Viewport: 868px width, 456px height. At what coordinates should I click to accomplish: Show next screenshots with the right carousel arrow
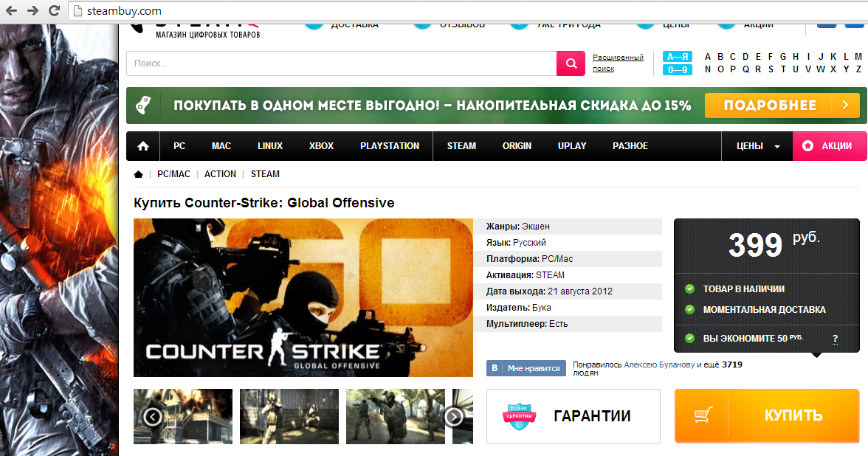click(454, 416)
